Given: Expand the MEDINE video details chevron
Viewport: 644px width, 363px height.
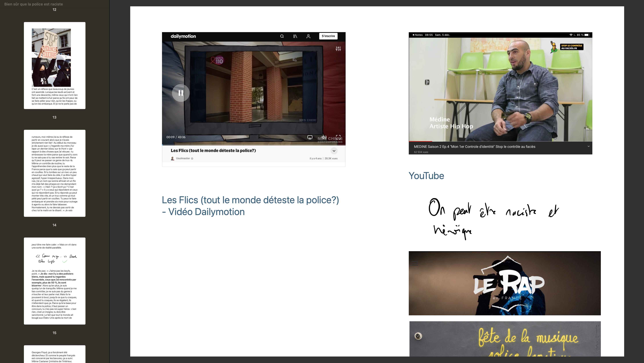Looking at the screenshot, I should tap(588, 146).
